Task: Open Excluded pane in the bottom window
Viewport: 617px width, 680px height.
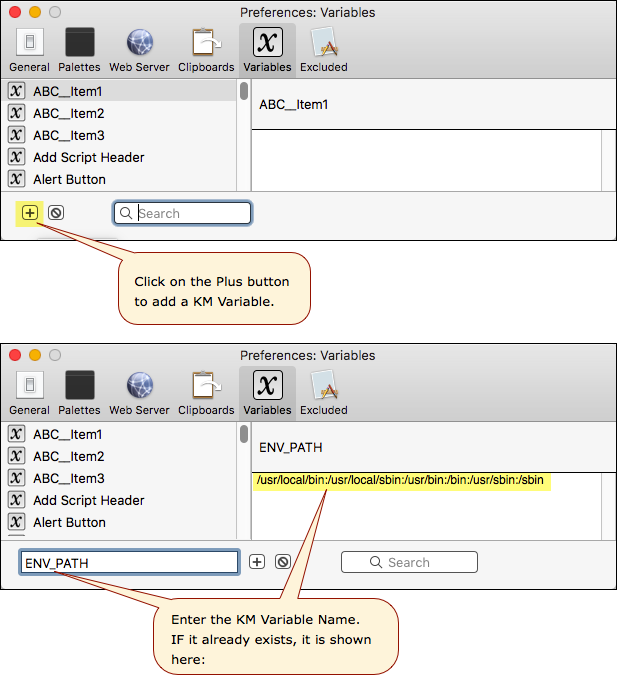Action: [323, 393]
